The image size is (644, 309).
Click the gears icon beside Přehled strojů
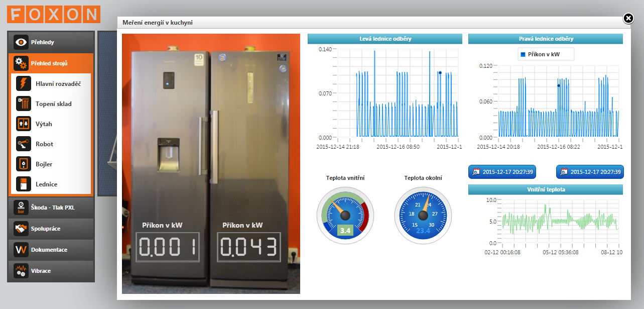click(x=21, y=63)
